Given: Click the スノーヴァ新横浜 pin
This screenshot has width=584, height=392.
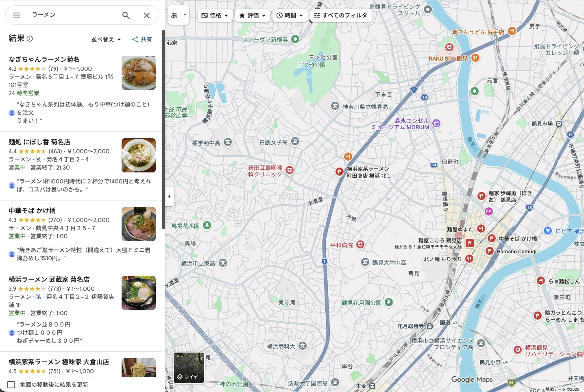Looking at the screenshot, I should tap(296, 39).
